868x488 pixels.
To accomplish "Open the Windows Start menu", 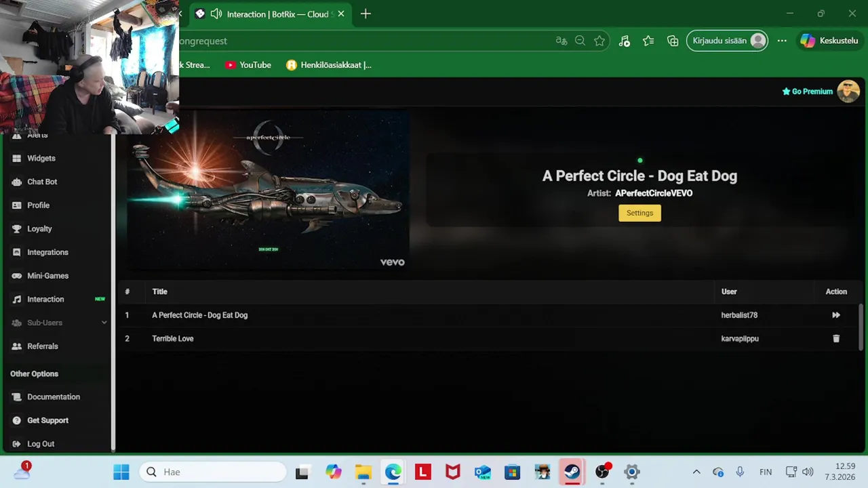I will tap(121, 472).
